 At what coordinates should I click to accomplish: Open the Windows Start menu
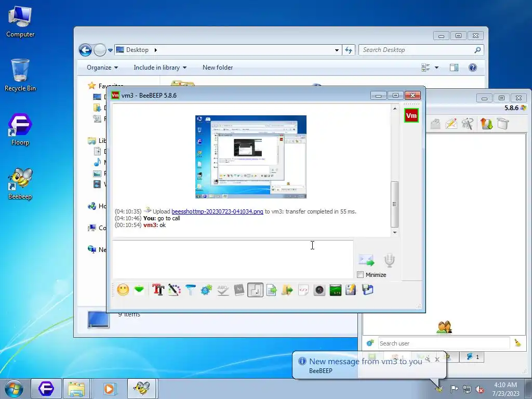pyautogui.click(x=14, y=389)
